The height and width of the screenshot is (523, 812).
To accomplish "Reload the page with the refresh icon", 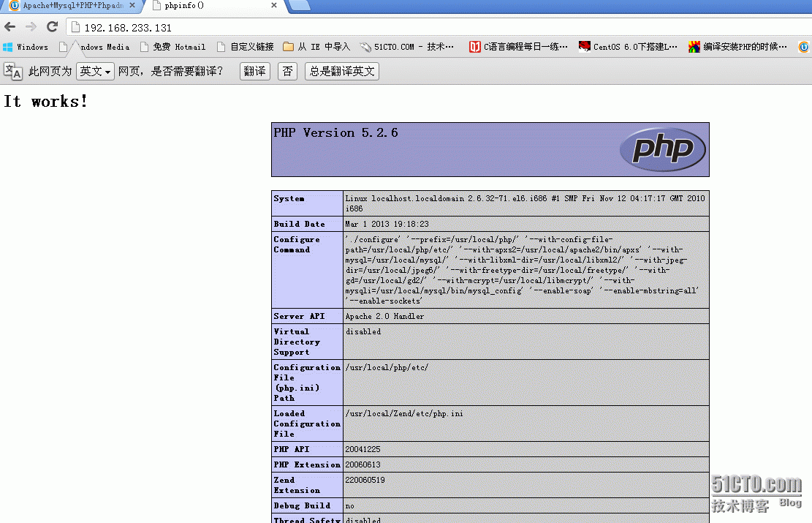I will (x=52, y=27).
